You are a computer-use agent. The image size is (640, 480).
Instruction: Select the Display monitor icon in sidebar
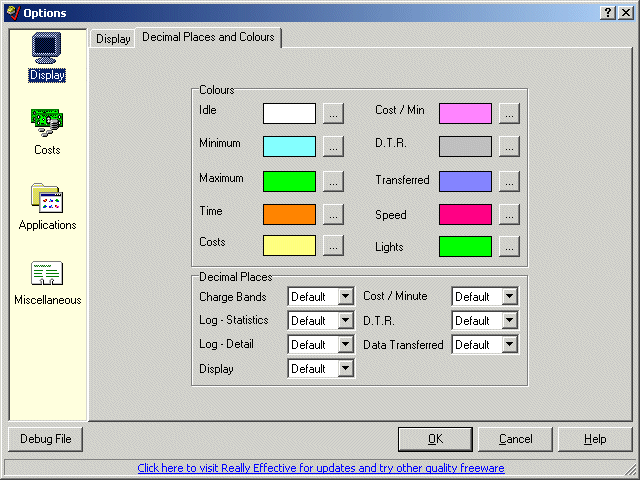[x=47, y=48]
